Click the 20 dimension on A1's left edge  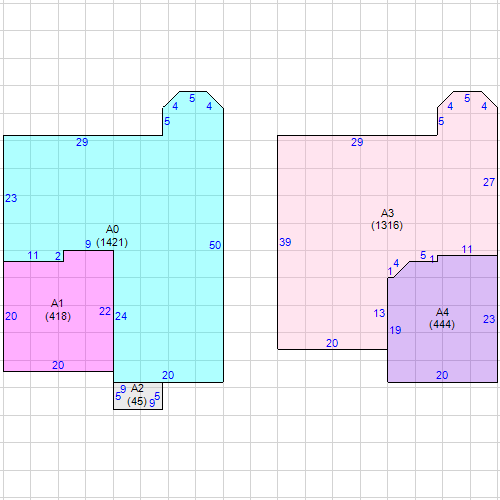(x=11, y=316)
